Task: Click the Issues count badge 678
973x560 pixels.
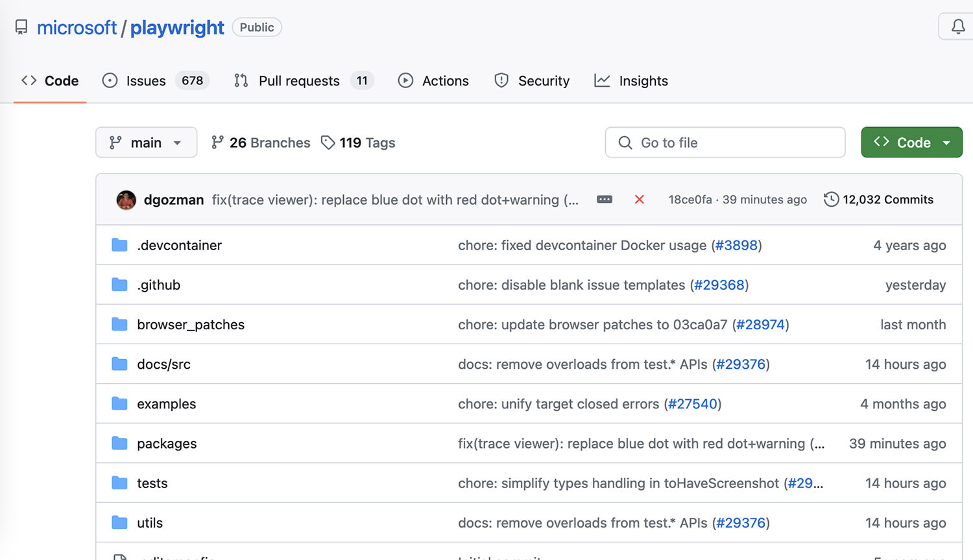Action: click(192, 80)
